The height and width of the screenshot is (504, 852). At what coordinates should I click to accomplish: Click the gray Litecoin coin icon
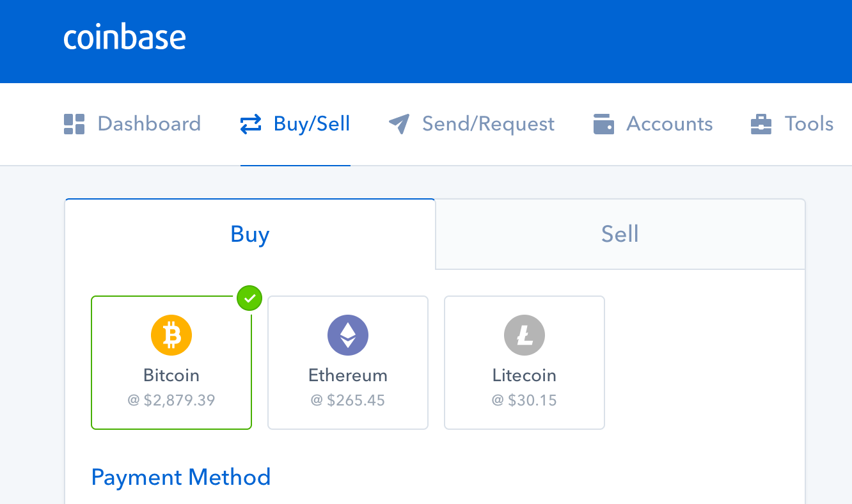click(x=525, y=335)
